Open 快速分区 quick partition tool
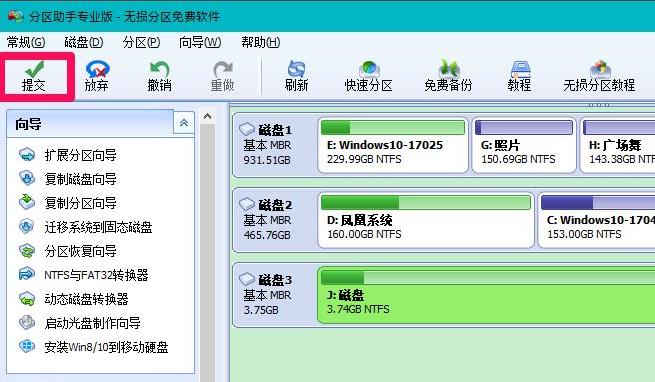Viewport: 655px width, 382px height. click(x=368, y=76)
